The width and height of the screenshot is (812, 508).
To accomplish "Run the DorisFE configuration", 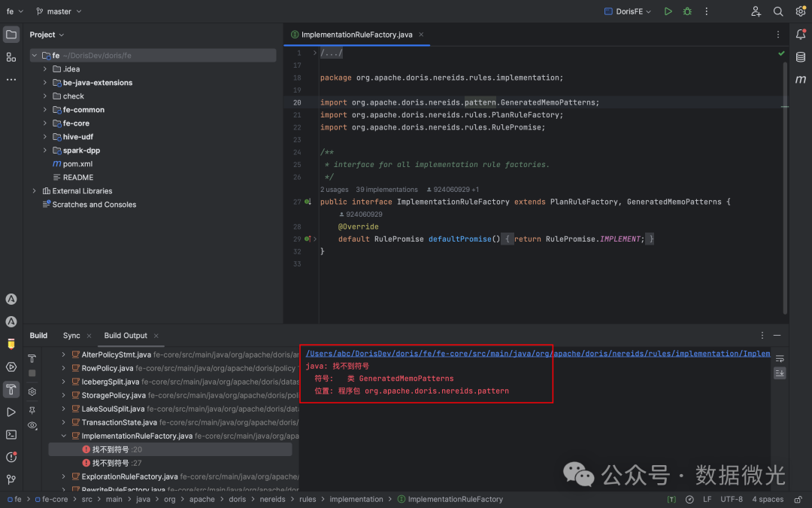I will coord(668,11).
